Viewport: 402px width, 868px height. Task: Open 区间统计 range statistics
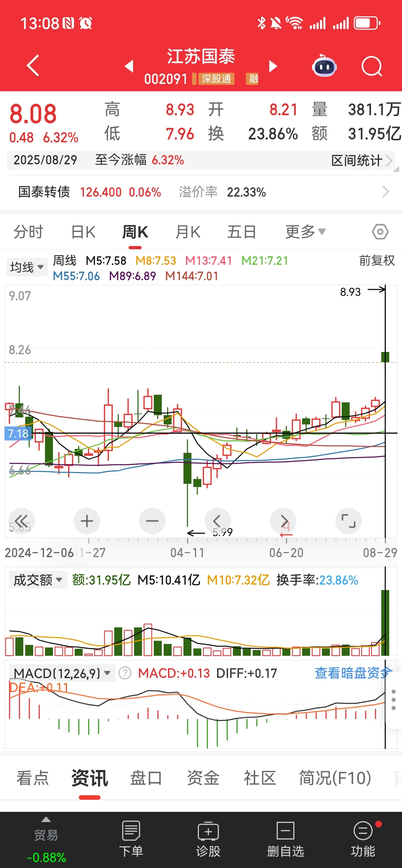pyautogui.click(x=361, y=161)
